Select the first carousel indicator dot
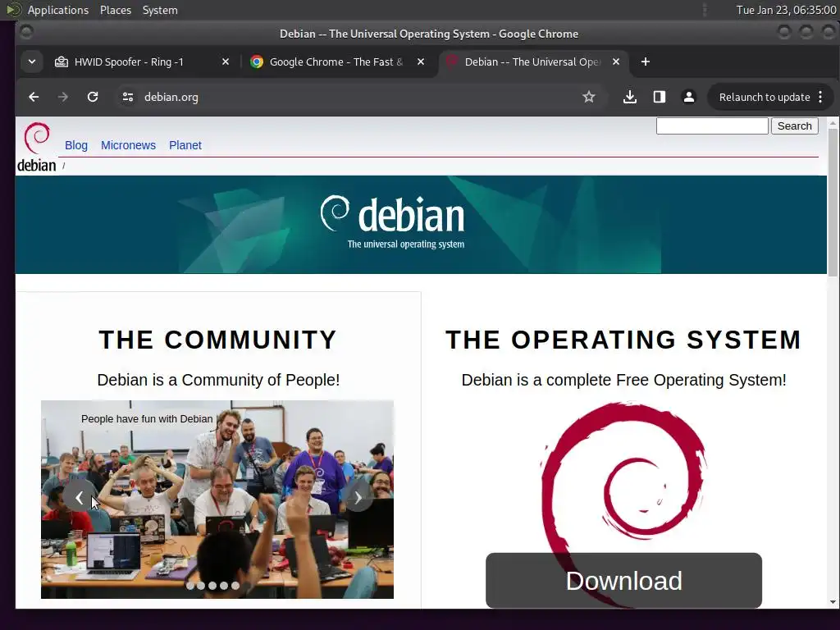This screenshot has height=630, width=840. click(x=190, y=586)
